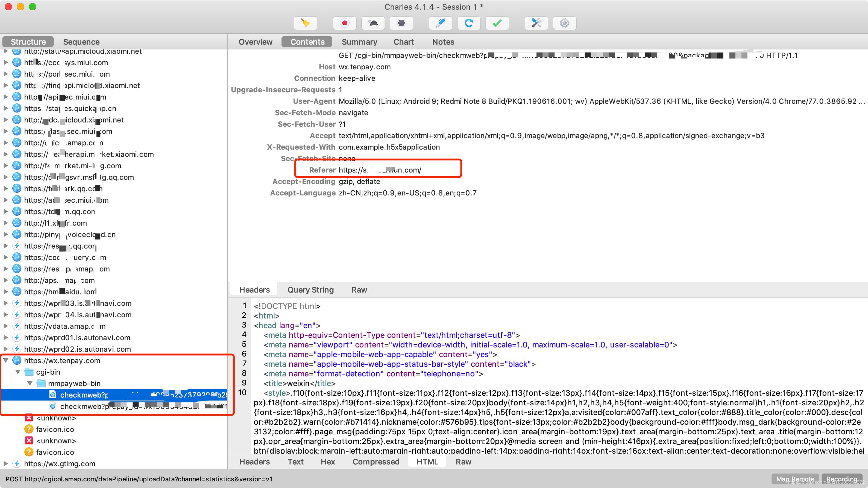Switch to the Summary tab
868x488 pixels.
click(359, 42)
